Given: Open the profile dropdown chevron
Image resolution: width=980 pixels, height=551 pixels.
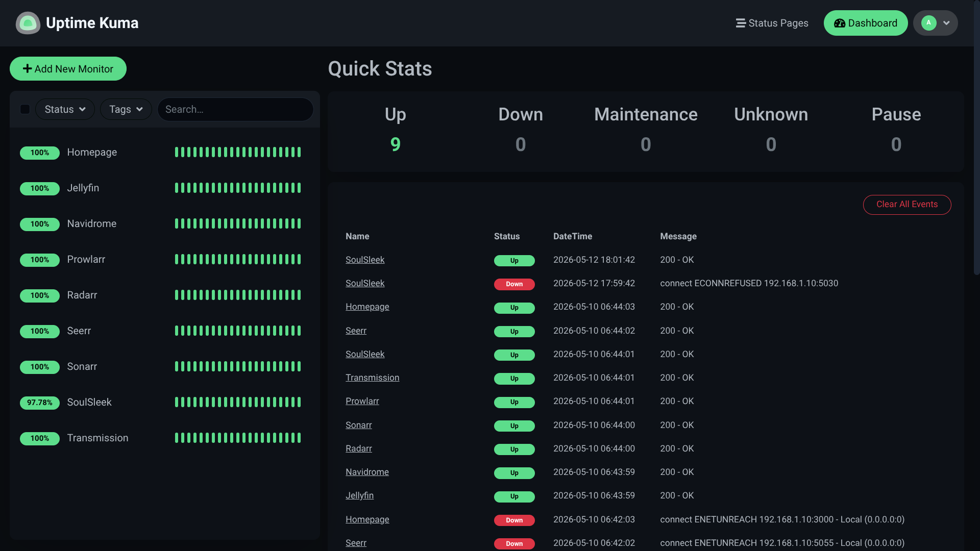Looking at the screenshot, I should (946, 23).
